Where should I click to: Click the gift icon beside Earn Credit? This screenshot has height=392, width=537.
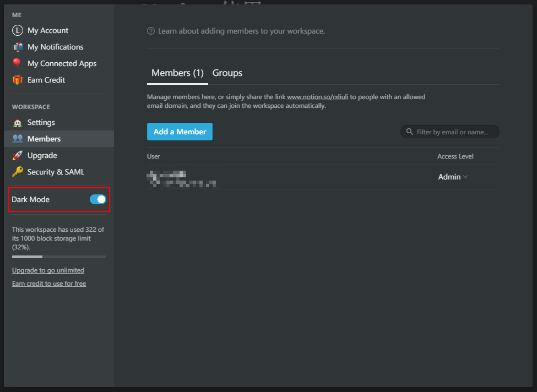click(18, 80)
